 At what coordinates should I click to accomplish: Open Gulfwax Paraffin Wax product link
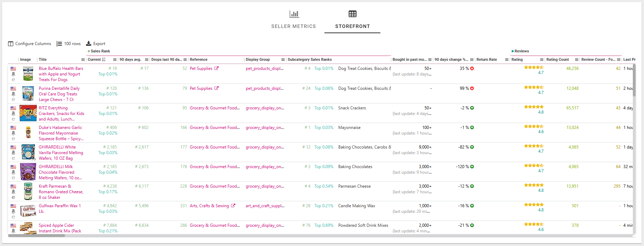click(x=60, y=209)
